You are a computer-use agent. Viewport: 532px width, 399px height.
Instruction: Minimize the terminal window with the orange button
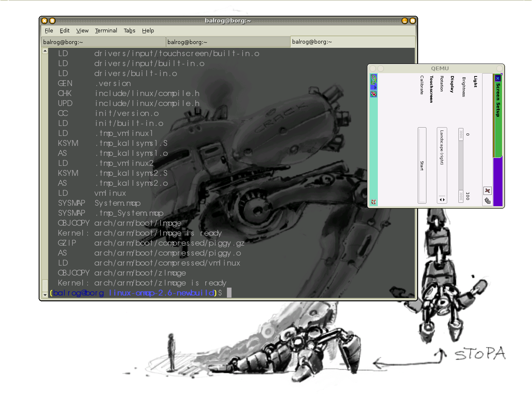click(405, 21)
